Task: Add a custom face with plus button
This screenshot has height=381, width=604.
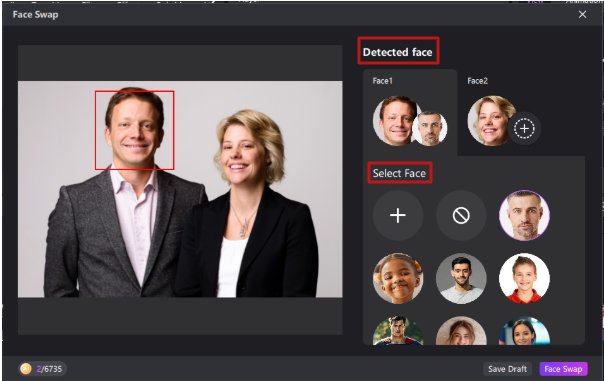Action: point(398,215)
